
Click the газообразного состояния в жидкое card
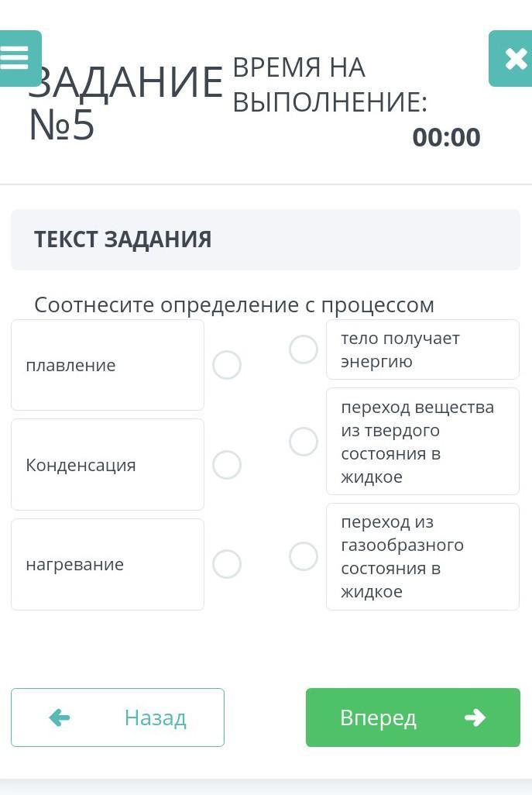pos(423,556)
